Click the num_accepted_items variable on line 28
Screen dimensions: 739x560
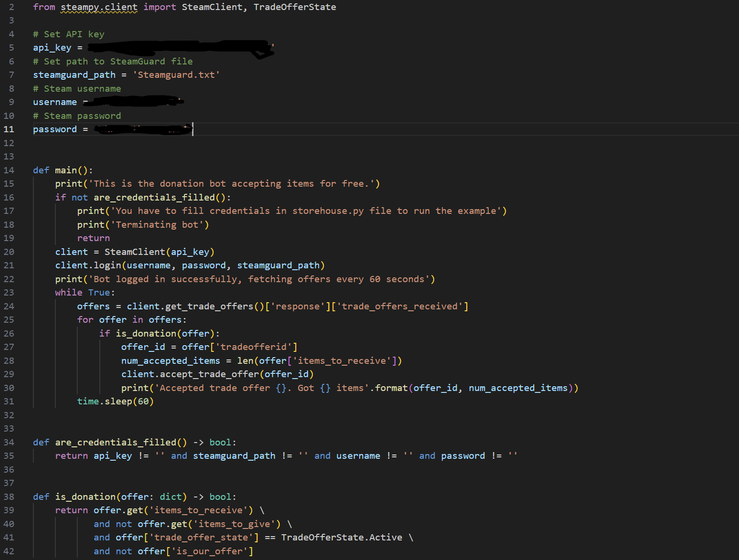tap(170, 360)
